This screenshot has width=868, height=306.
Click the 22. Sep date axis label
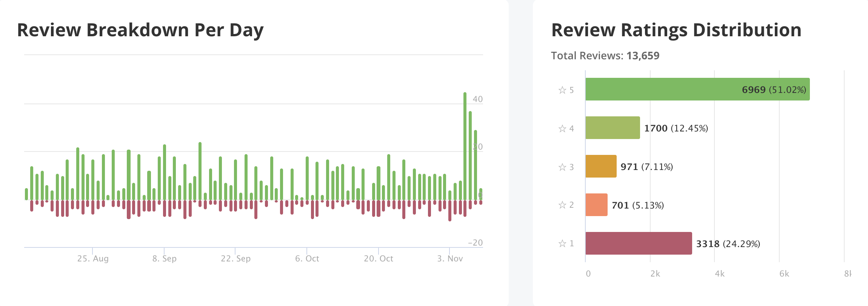[x=235, y=259]
